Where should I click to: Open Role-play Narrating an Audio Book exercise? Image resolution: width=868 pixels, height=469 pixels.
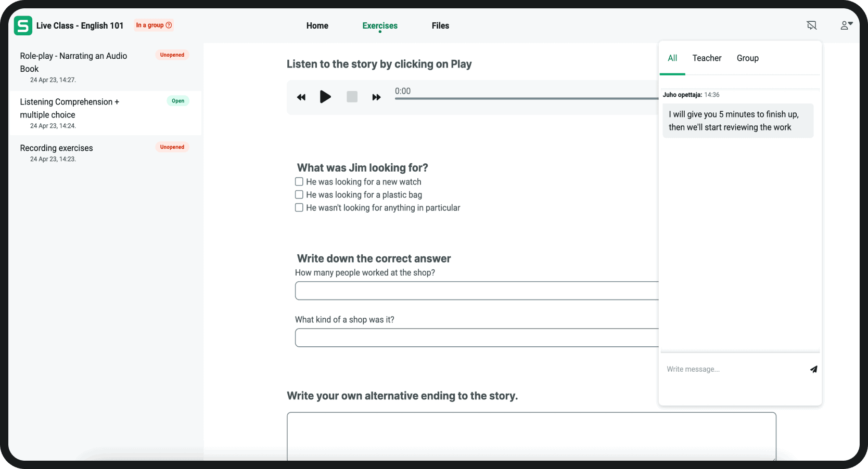73,62
